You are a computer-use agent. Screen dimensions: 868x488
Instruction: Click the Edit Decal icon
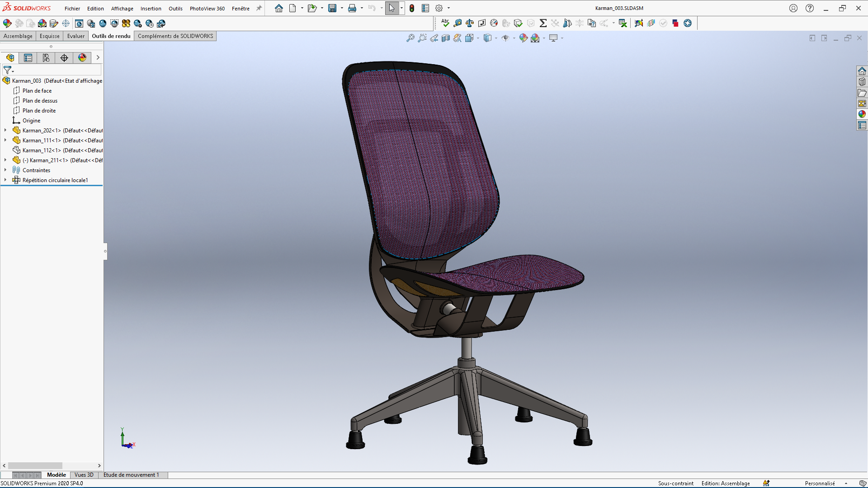pos(54,23)
